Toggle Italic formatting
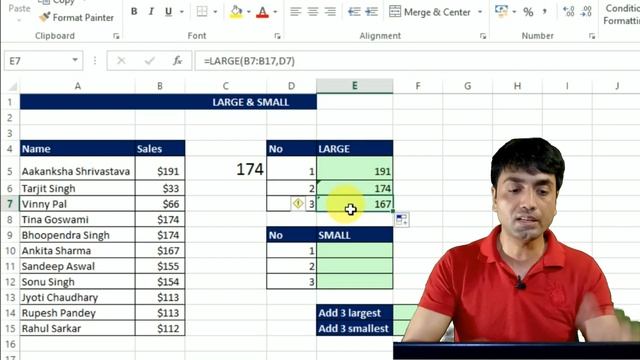Viewport: 640px width, 360px height. [151, 11]
